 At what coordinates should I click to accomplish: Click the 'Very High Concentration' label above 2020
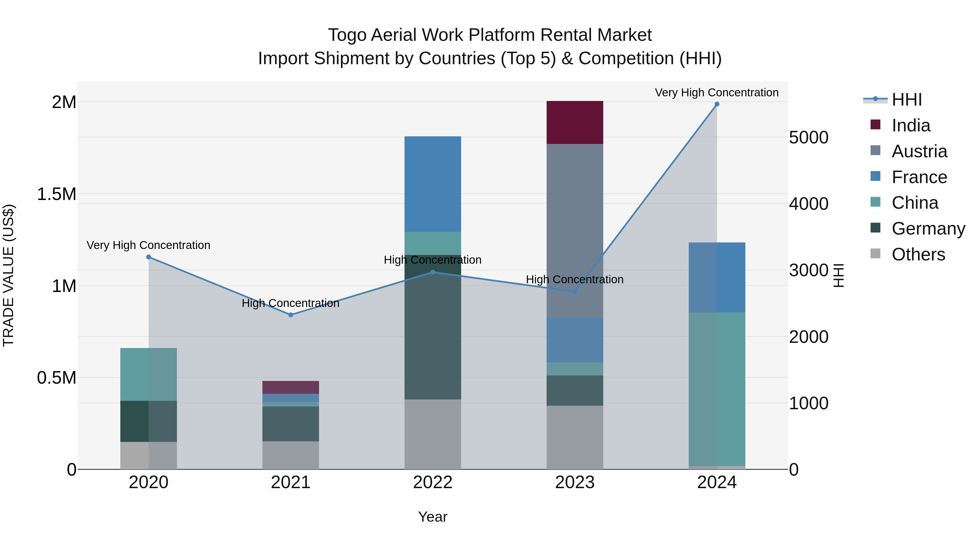pyautogui.click(x=148, y=245)
